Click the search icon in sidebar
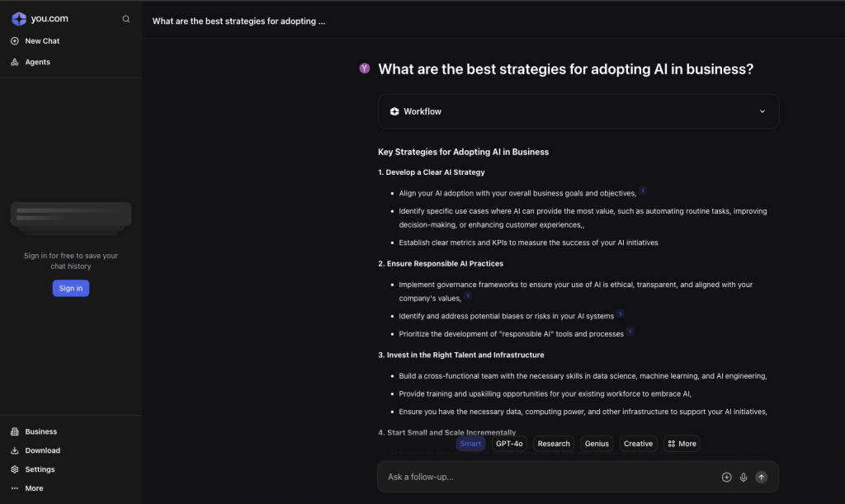 click(x=126, y=19)
